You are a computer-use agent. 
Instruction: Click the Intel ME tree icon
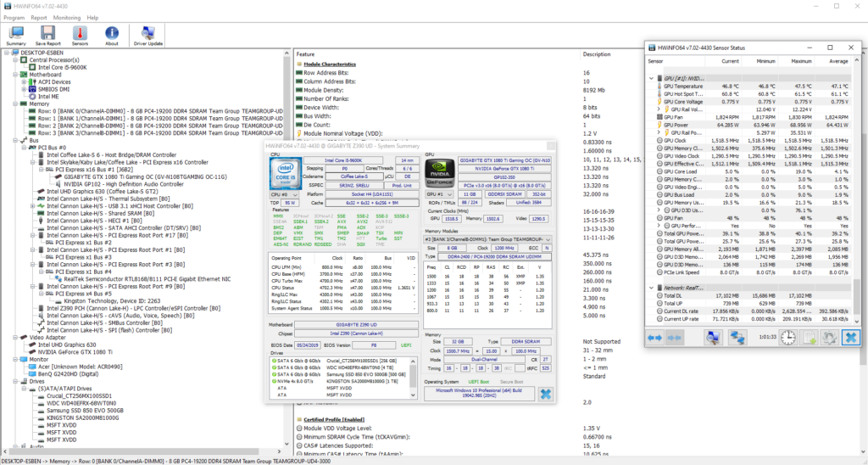[33, 97]
